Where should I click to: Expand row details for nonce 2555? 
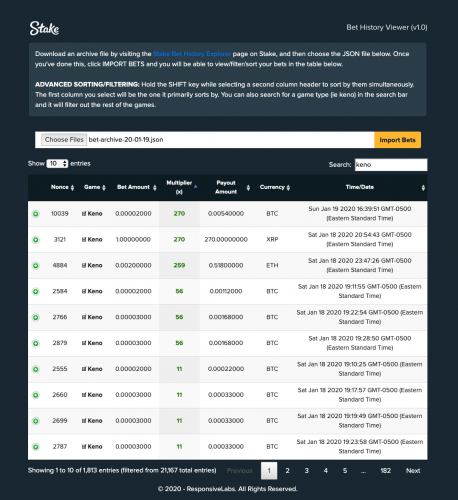click(36, 369)
